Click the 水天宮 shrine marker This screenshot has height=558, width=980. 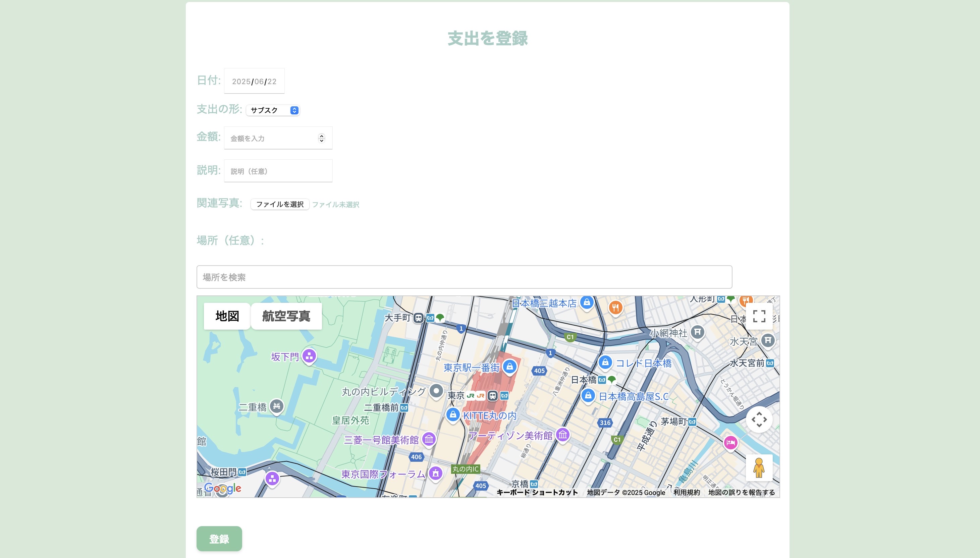[768, 341]
